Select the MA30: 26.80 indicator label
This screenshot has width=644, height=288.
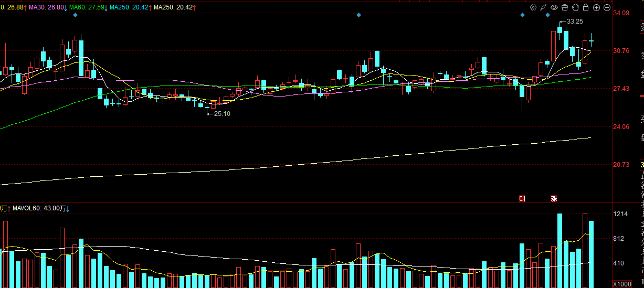pyautogui.click(x=47, y=7)
